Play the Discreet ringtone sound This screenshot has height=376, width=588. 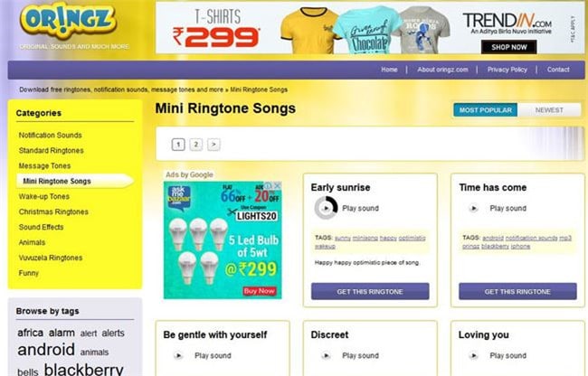coord(326,355)
